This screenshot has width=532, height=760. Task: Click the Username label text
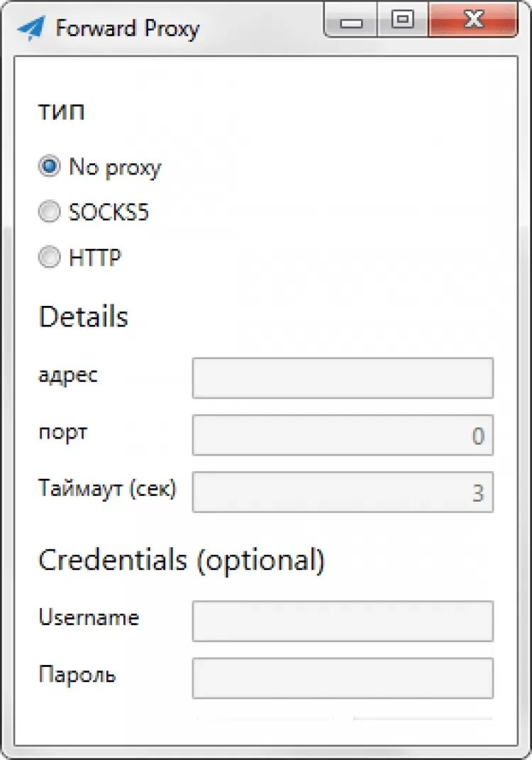(88, 617)
